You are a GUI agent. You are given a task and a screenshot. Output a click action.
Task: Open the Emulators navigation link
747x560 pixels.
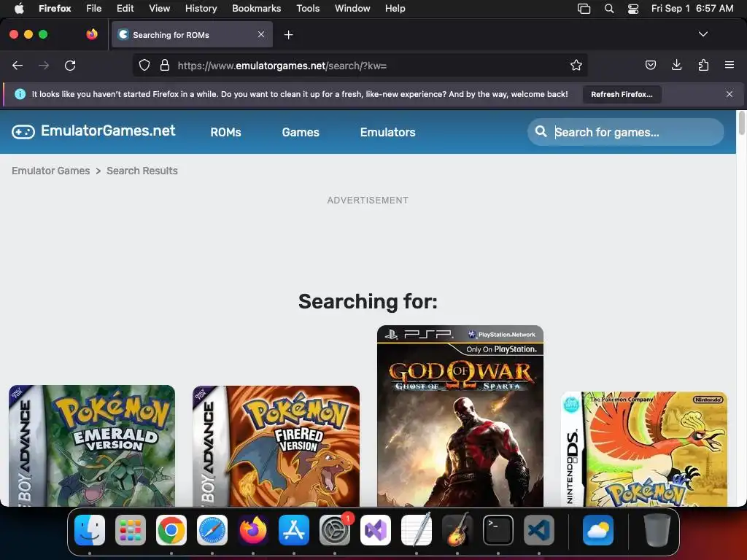[388, 133]
